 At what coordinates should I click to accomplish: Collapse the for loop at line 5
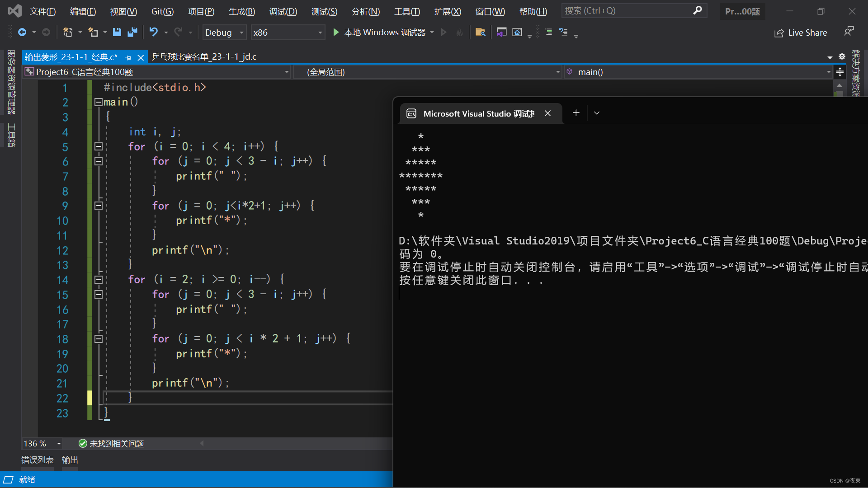point(98,146)
